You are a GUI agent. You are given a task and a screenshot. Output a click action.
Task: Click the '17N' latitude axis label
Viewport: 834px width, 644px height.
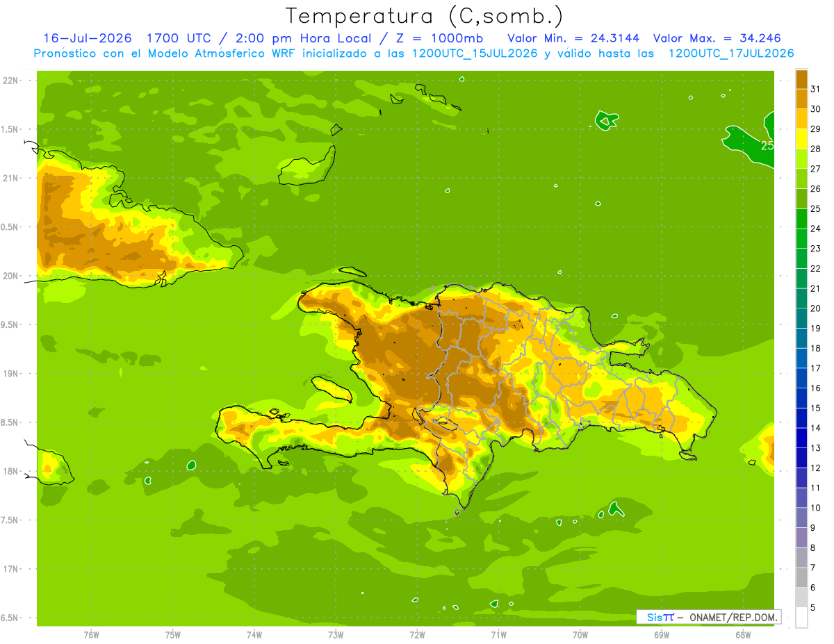[x=10, y=570]
